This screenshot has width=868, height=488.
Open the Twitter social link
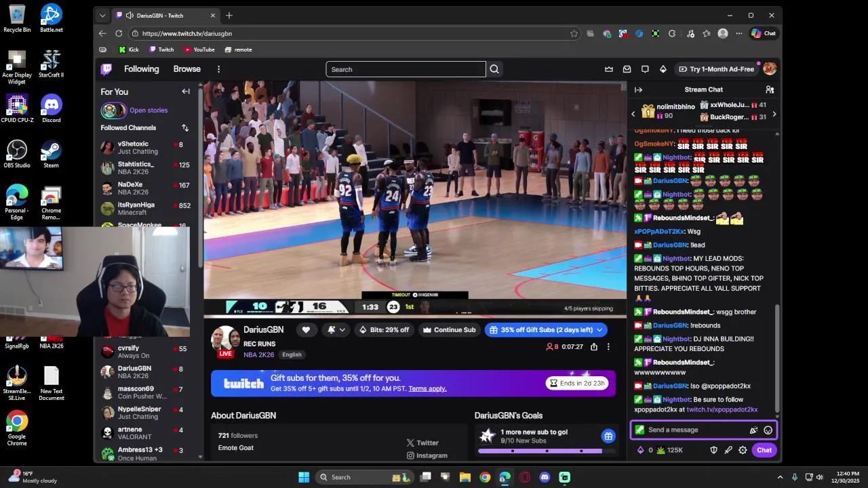[x=422, y=443]
